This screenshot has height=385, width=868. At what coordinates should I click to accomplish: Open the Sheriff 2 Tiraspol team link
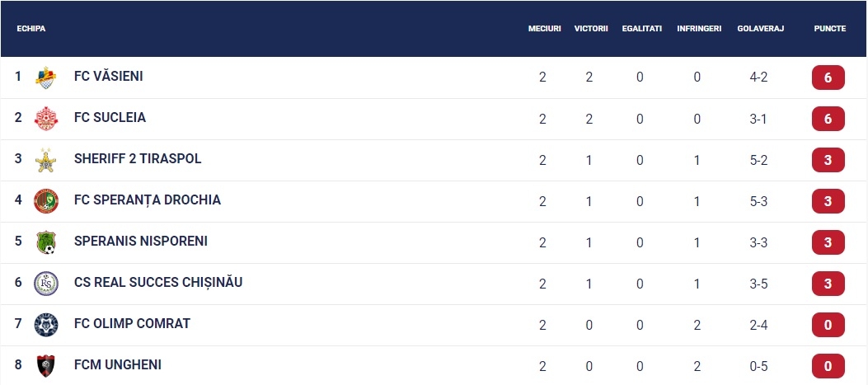[138, 159]
